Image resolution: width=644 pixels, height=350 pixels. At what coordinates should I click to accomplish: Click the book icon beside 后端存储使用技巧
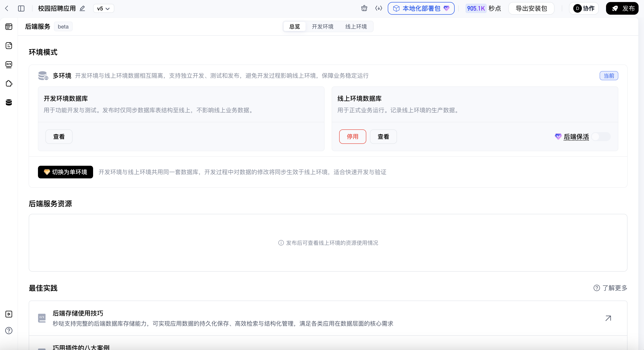pos(42,318)
